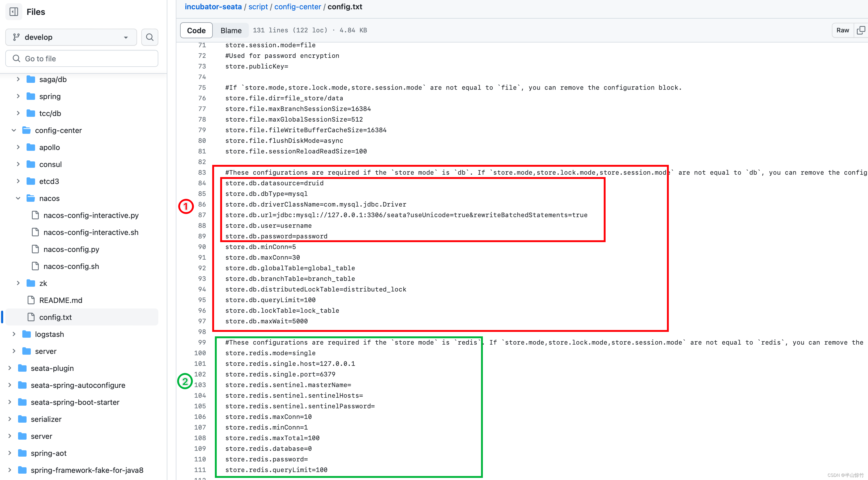This screenshot has width=868, height=480.
Task: Switch to the Code tab
Action: click(x=196, y=30)
